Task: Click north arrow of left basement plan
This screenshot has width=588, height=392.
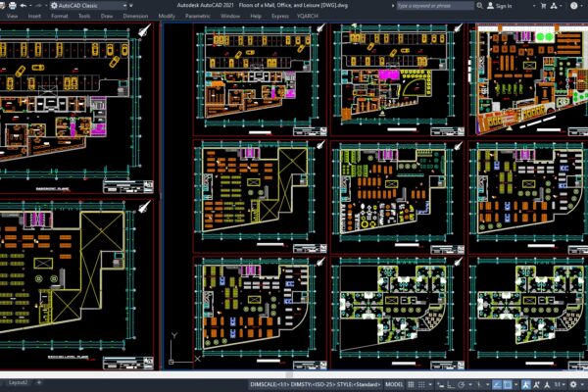Action: (145, 30)
